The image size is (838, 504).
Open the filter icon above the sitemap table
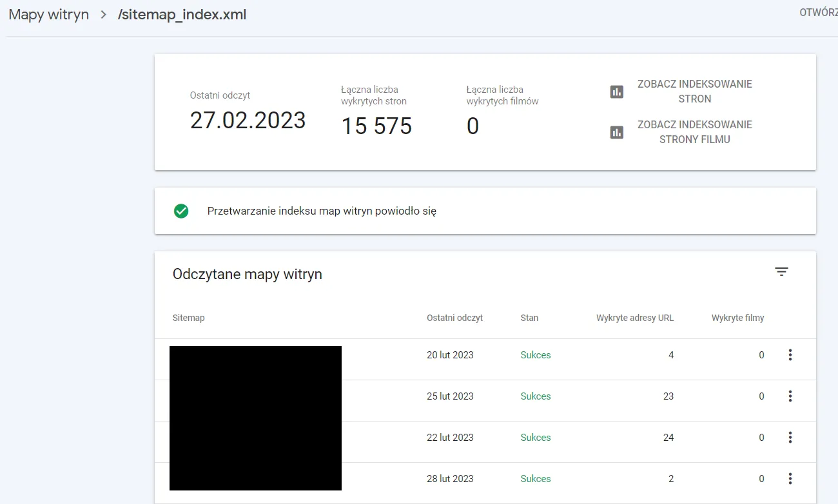pos(781,271)
